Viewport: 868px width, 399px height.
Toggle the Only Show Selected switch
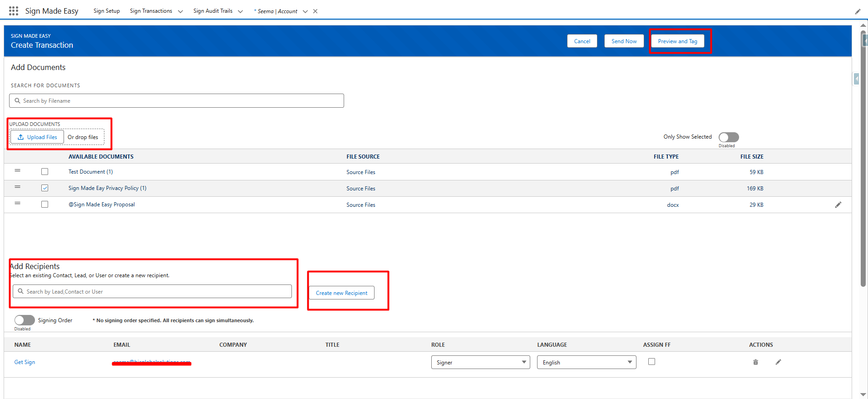(x=729, y=137)
